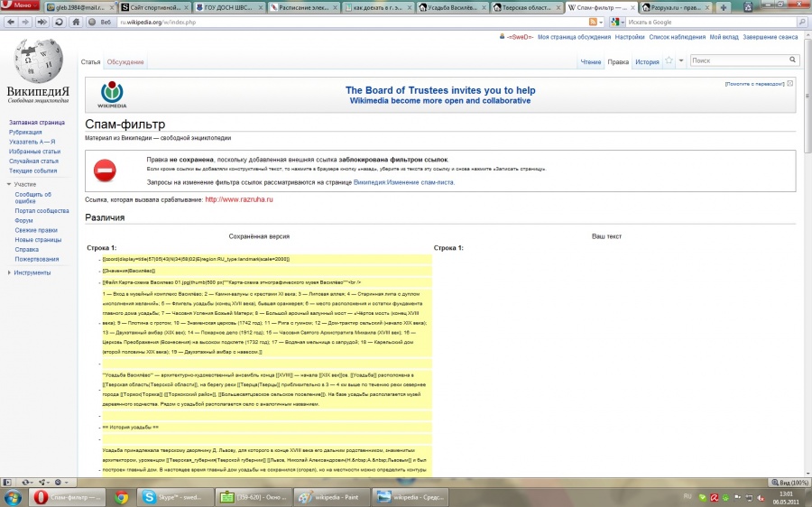The width and height of the screenshot is (812, 507).
Task: Switch to the ГОУ ДОСН ШВС tab
Action: click(230, 7)
